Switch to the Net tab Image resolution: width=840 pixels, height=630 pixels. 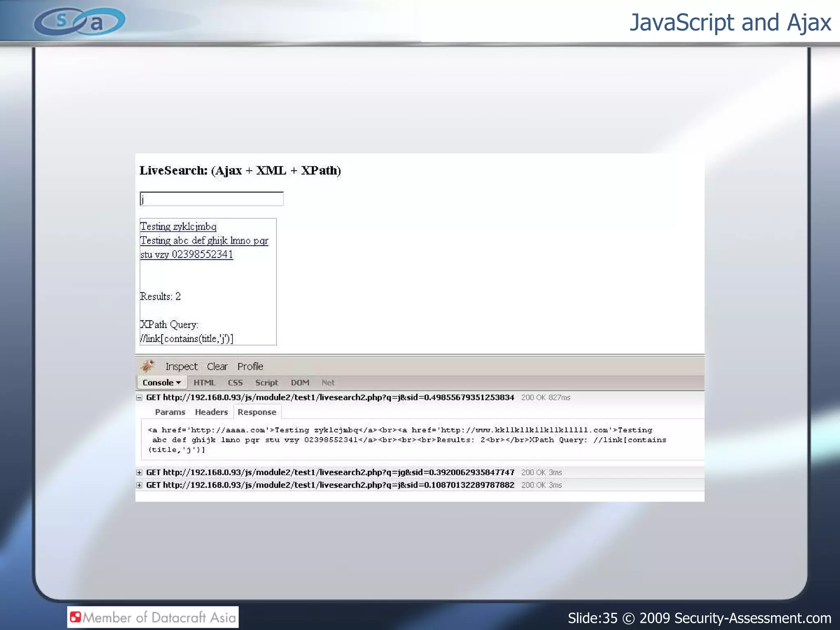click(x=328, y=383)
